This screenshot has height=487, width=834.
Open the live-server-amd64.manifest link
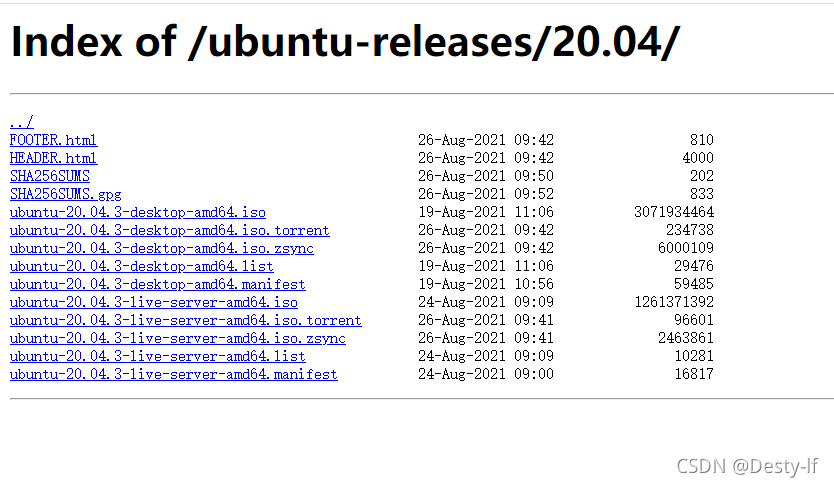click(173, 374)
